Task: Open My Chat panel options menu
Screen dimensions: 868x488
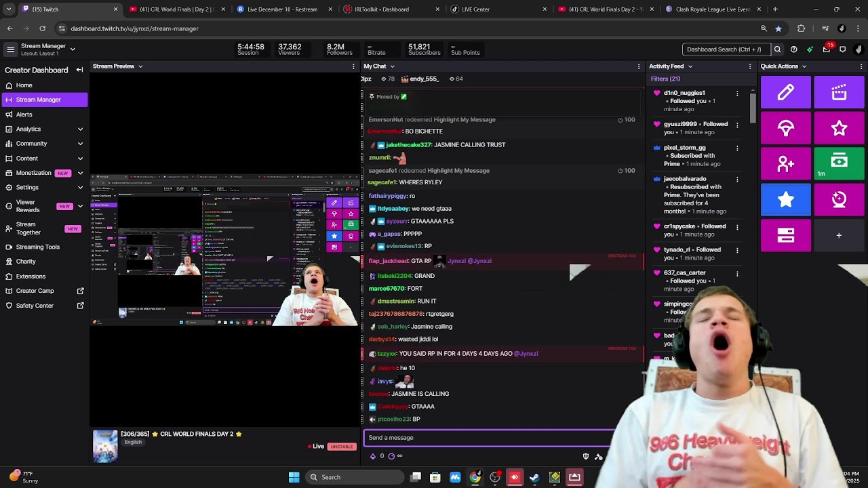Action: coord(639,66)
